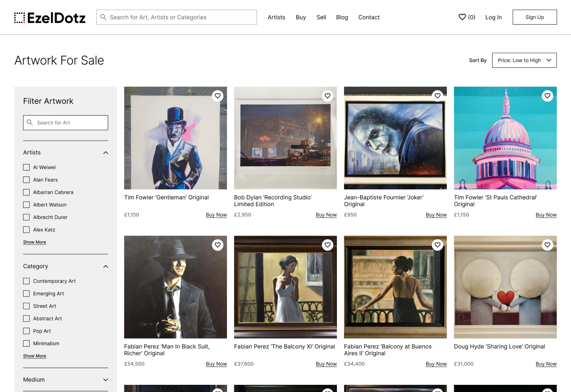Screen dimensions: 571x392
Task: Open 'The Balcony XI' painting thumbnail
Action: pyautogui.click(x=285, y=287)
